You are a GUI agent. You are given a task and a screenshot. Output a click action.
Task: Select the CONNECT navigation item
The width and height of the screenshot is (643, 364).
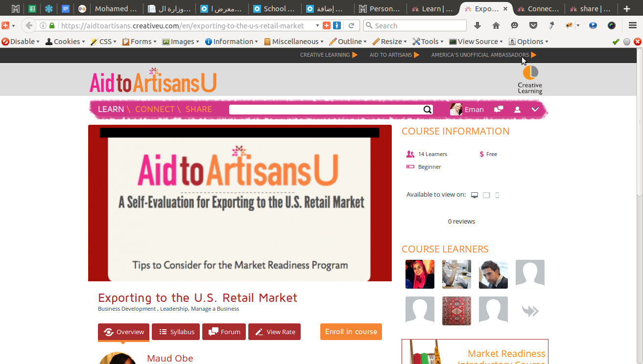click(x=155, y=109)
